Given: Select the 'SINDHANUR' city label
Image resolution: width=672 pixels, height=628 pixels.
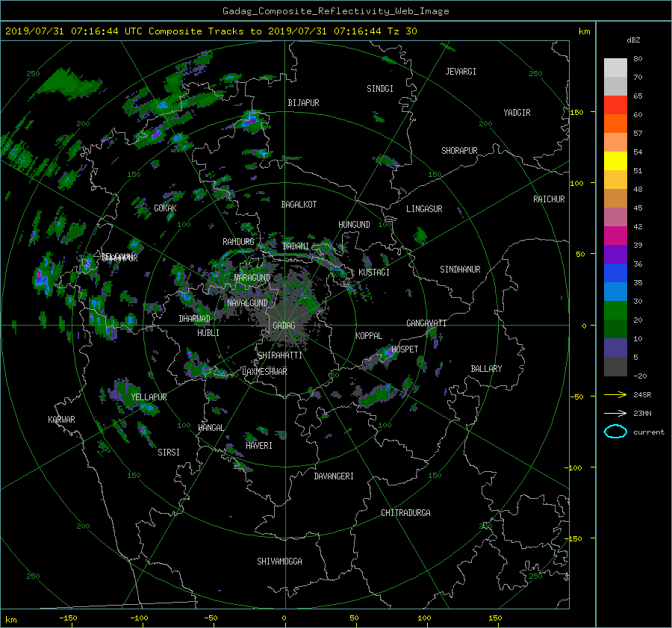Looking at the screenshot, I should pos(460,270).
